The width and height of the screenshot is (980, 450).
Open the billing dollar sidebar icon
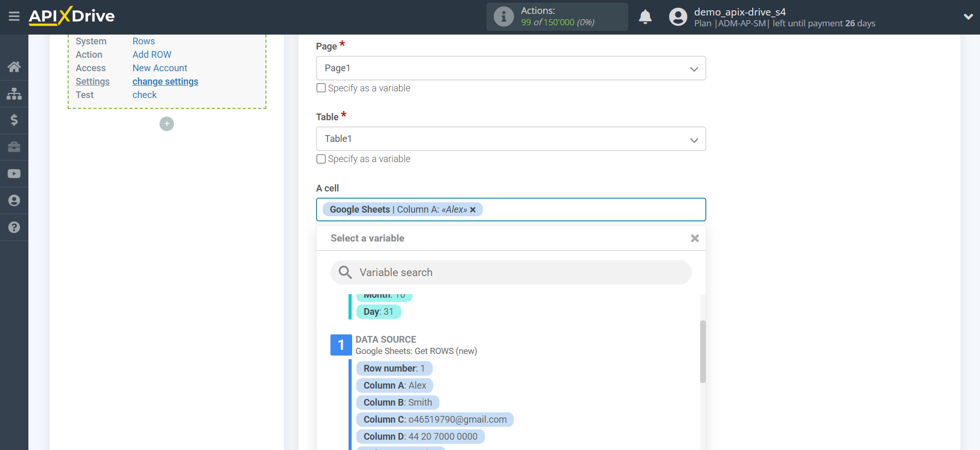14,120
